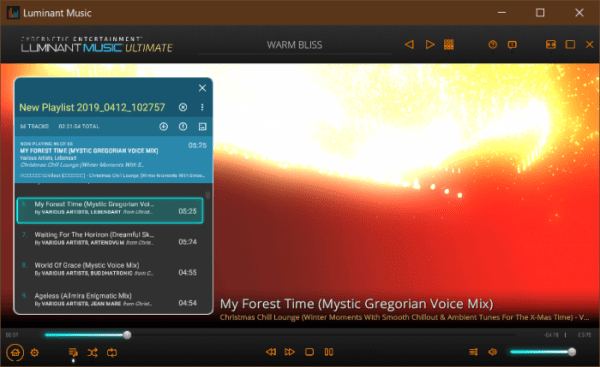Toggle shuffle playback
Screen dimensions: 600x367
tap(92, 352)
